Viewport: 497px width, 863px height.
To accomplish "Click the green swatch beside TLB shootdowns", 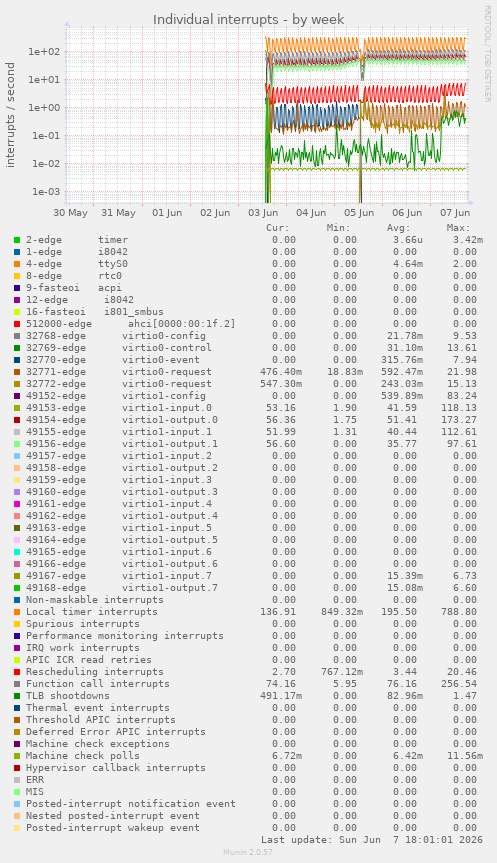I will [x=17, y=696].
